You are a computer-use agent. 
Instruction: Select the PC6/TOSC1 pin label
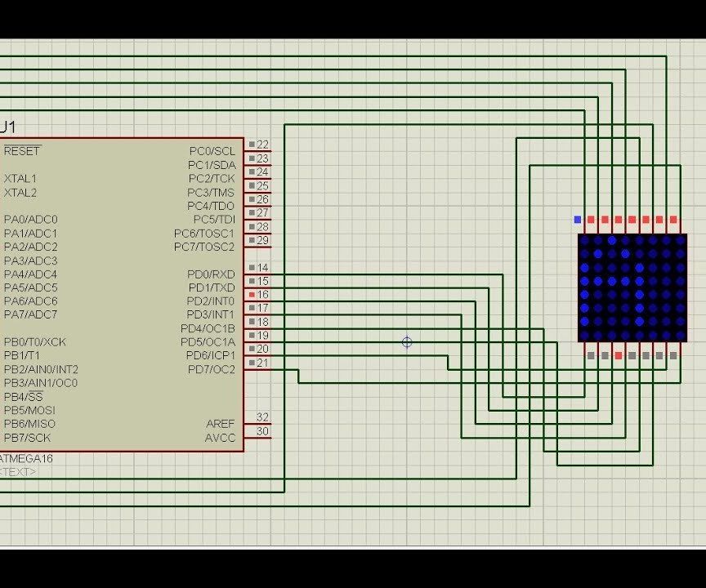[x=204, y=234]
